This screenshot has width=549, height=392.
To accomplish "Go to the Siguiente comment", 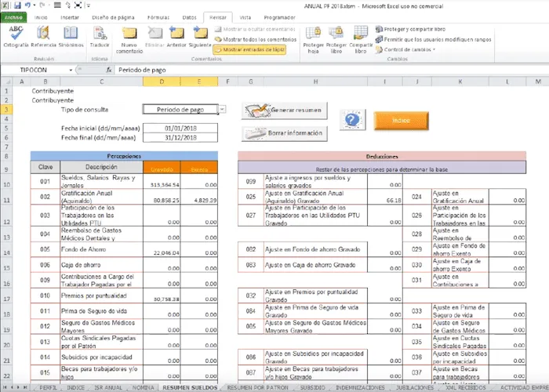I will click(200, 36).
